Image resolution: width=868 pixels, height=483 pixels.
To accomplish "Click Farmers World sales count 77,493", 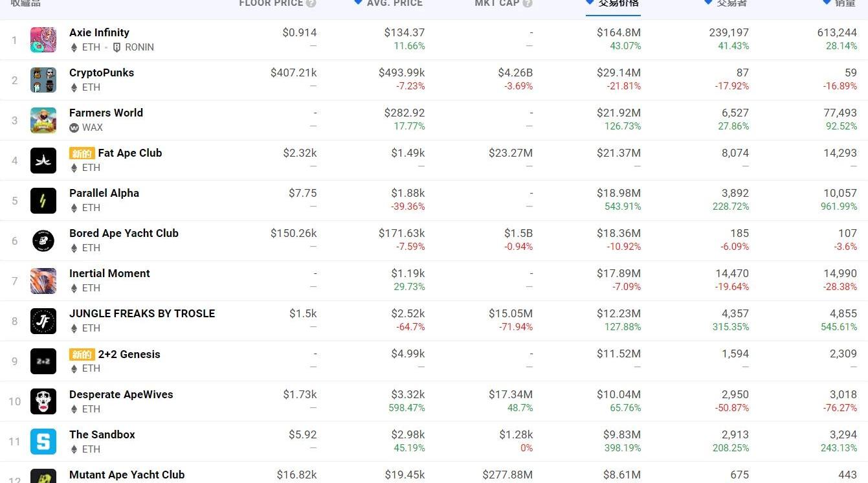I will coord(840,113).
